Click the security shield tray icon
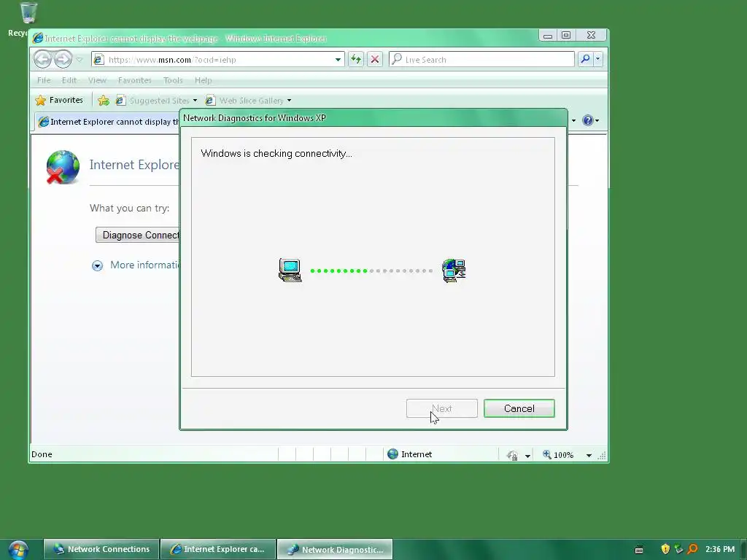 [665, 549]
